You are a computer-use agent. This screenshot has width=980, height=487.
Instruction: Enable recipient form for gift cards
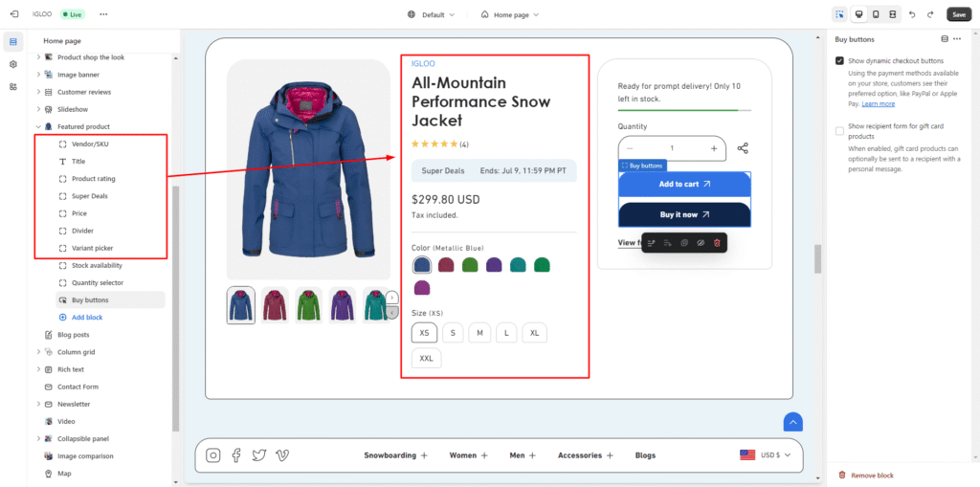click(839, 131)
